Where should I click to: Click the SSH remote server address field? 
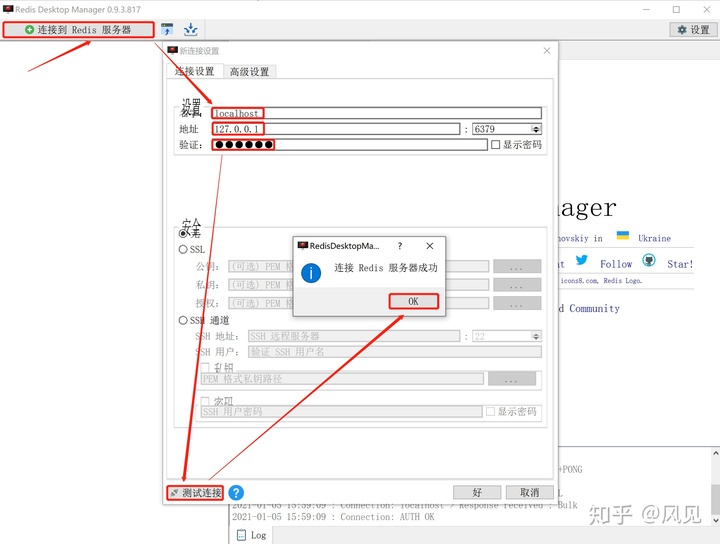[354, 336]
